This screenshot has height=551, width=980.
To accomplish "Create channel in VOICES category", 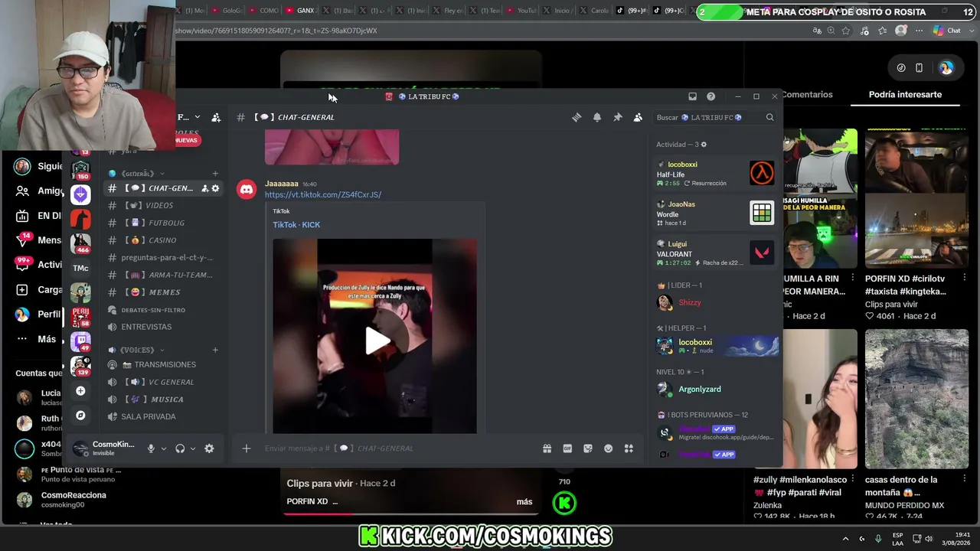I will [215, 350].
